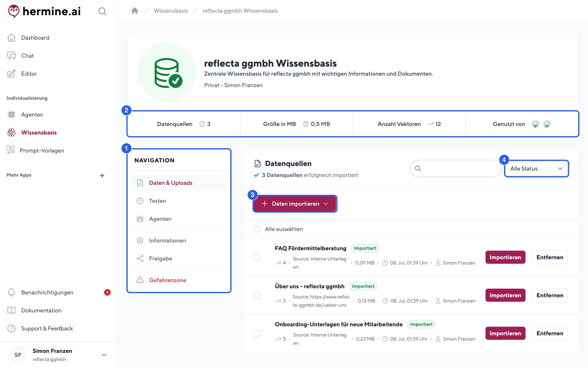The height and width of the screenshot is (368, 588).
Task: Add an app with Mehr Apps plus
Action: pos(102,176)
